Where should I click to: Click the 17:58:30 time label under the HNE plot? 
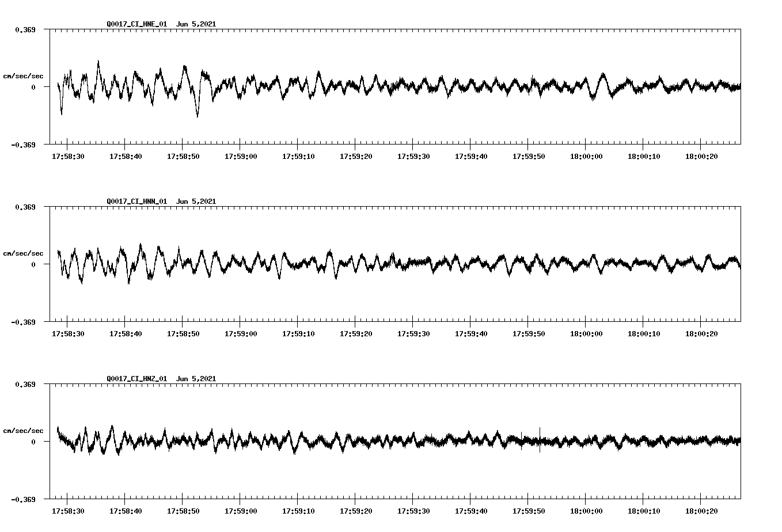point(68,157)
